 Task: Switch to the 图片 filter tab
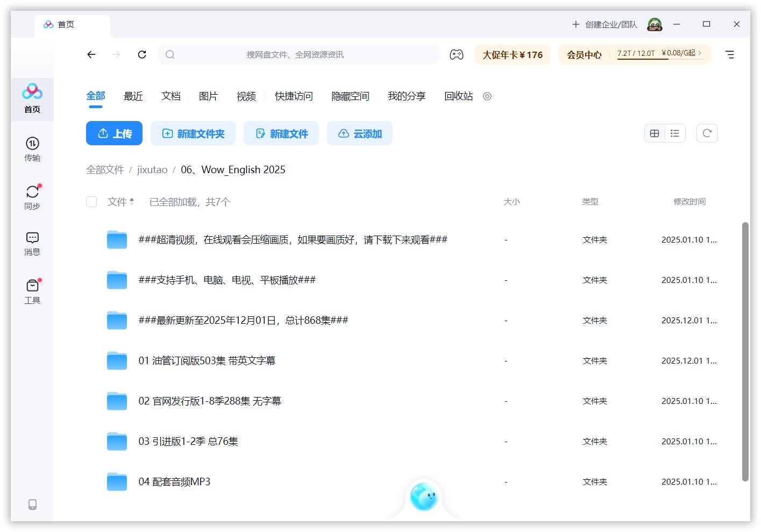pos(208,96)
